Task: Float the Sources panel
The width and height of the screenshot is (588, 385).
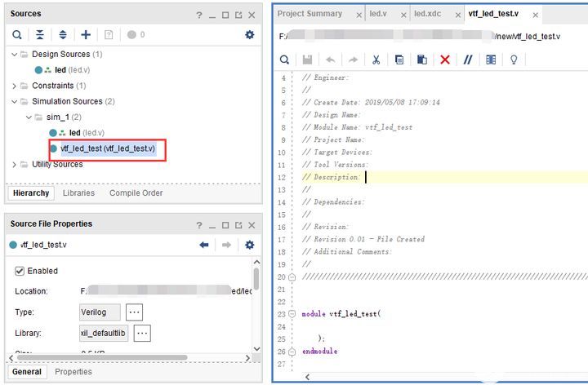Action: click(238, 15)
